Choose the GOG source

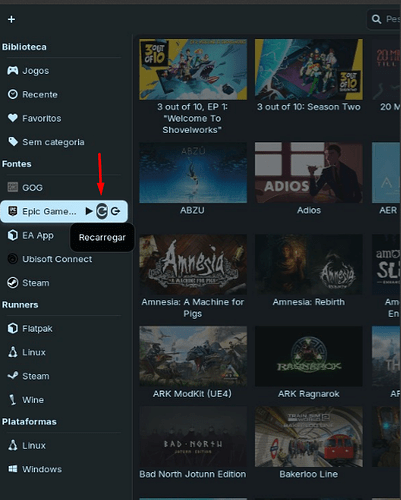tap(63, 188)
